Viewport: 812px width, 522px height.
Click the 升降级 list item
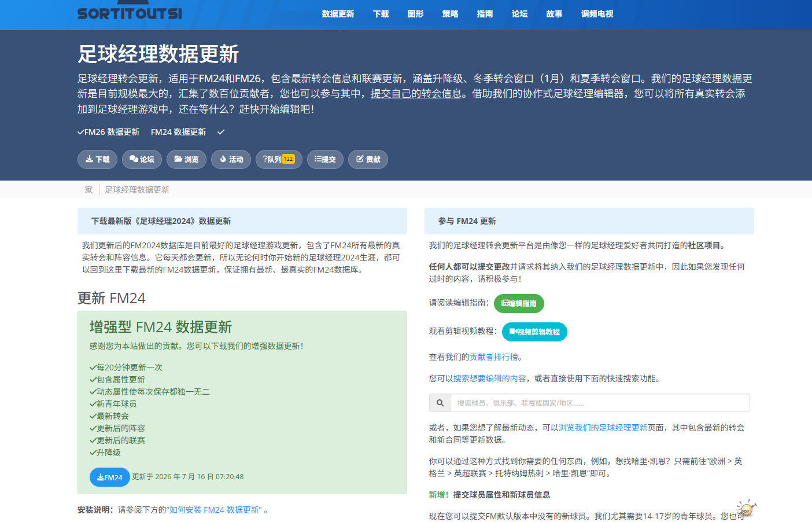(105, 453)
